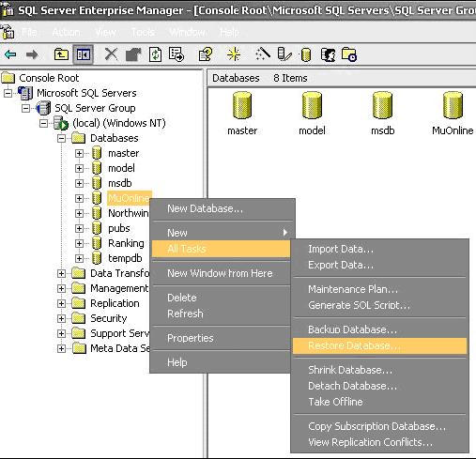Select Import Data... in the submenu
The height and width of the screenshot is (459, 476).
[x=379, y=249]
